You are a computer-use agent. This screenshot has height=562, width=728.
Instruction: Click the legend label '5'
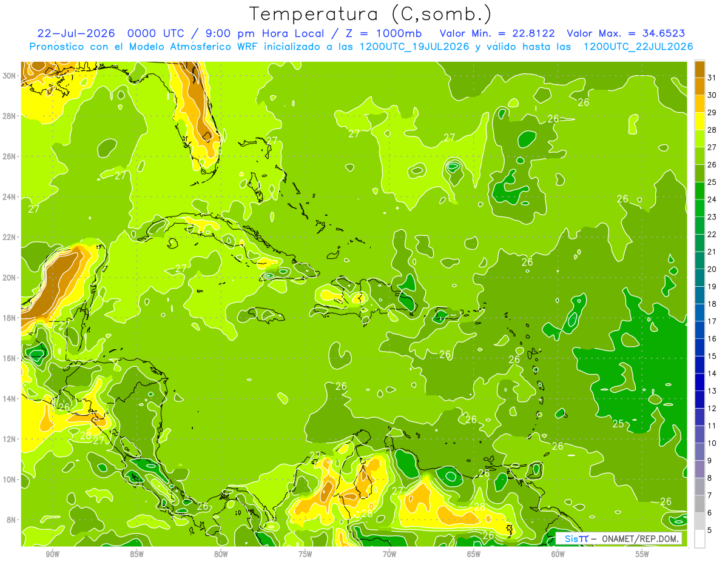pyautogui.click(x=710, y=530)
